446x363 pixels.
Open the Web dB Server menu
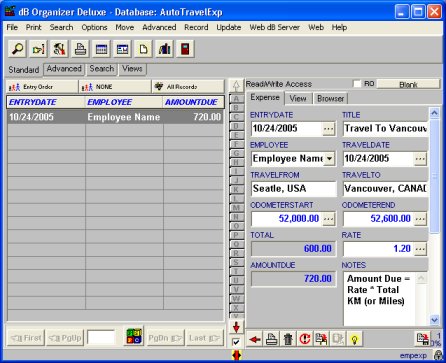point(274,27)
